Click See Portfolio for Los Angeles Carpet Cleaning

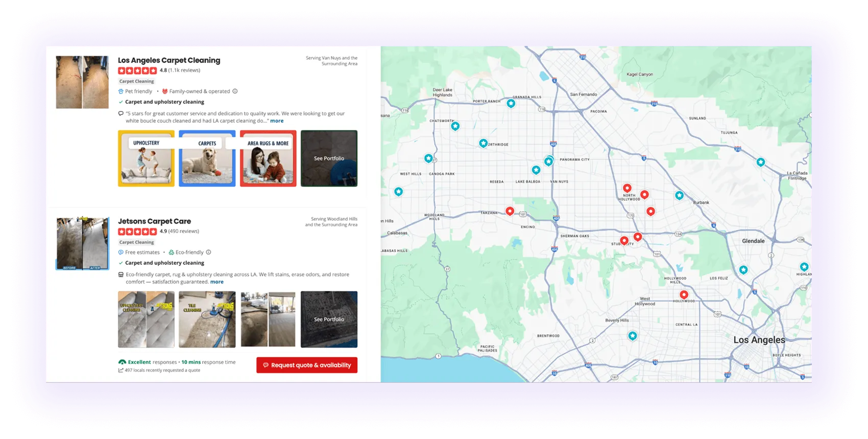[329, 158]
